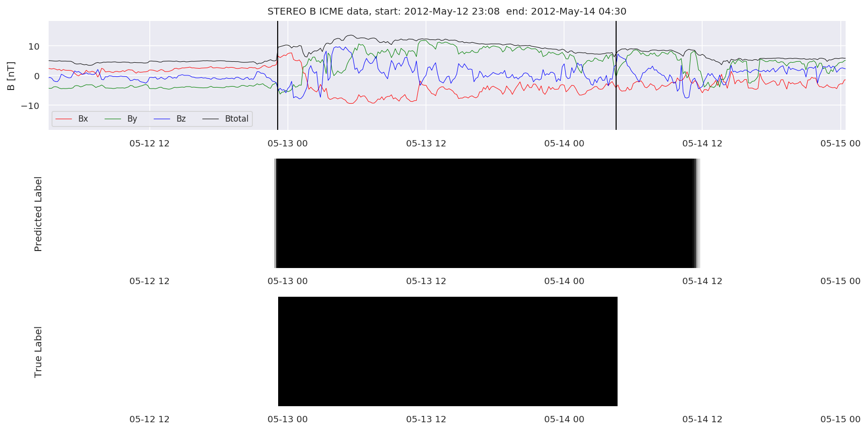
Task: Click the green By line sample in legend
Action: point(113,119)
